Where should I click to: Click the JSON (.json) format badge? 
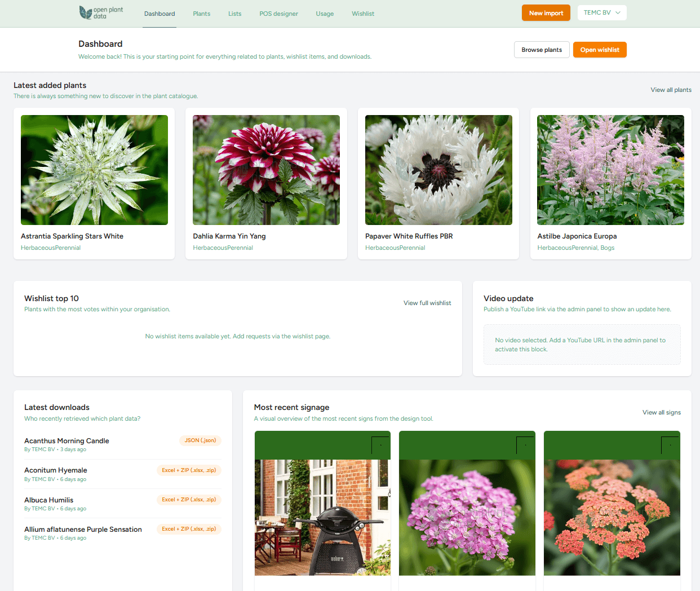coord(200,440)
